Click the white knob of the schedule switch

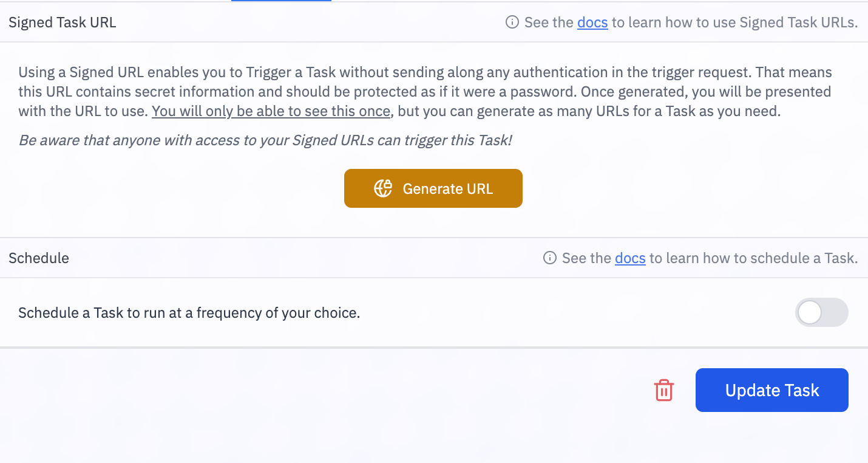[810, 313]
